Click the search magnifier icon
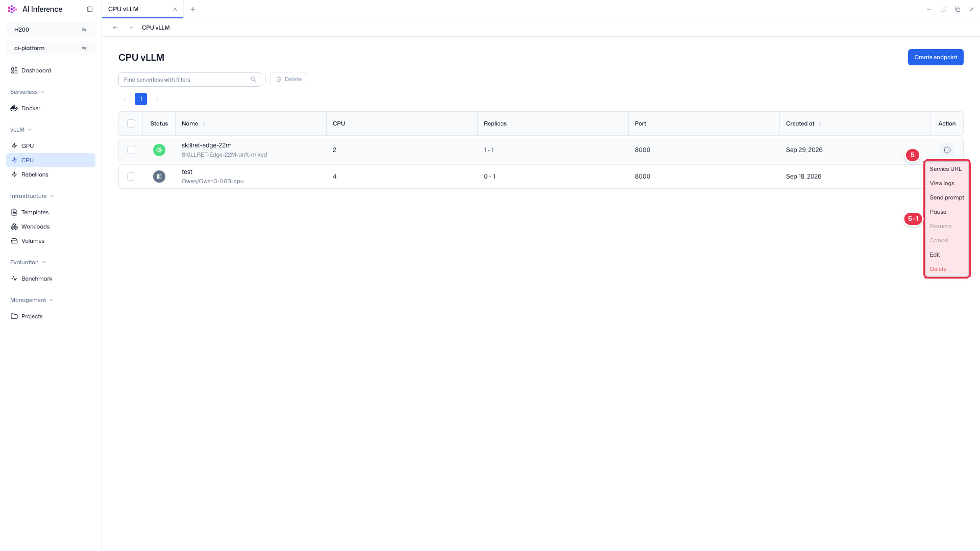 point(253,79)
